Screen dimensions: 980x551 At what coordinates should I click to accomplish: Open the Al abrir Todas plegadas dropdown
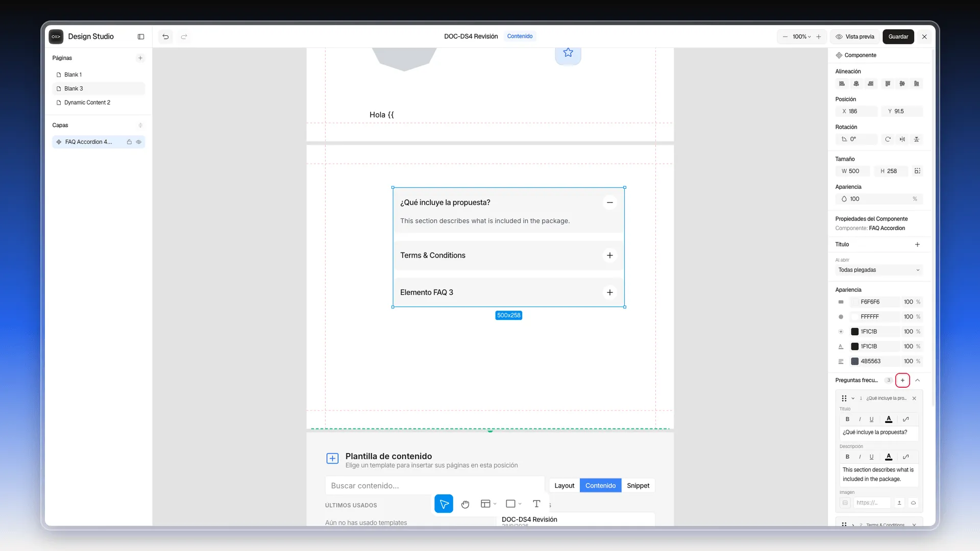[879, 270]
